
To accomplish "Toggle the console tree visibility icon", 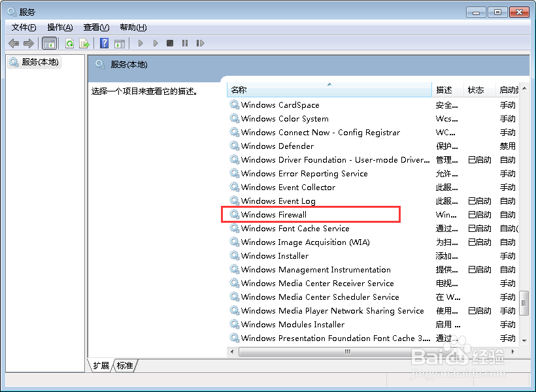I will click(49, 43).
